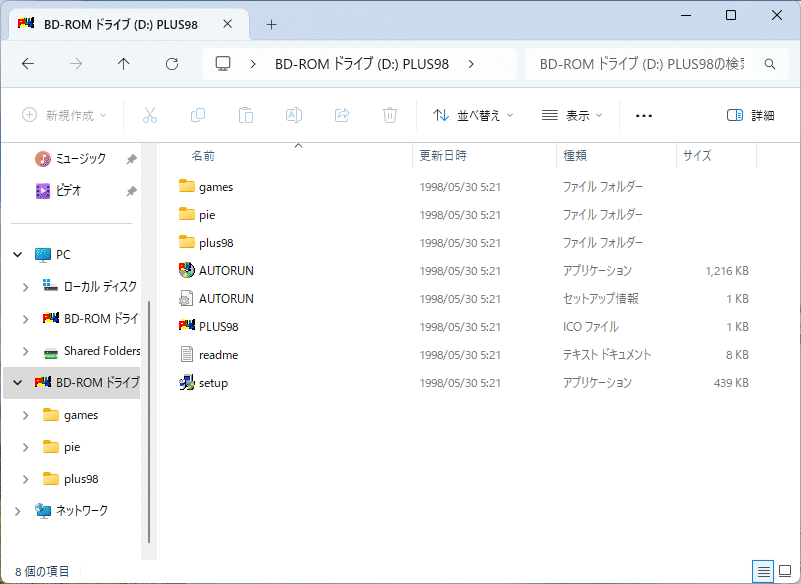Click the AUTORUN setup information icon
This screenshot has height=584, width=801.
point(186,298)
